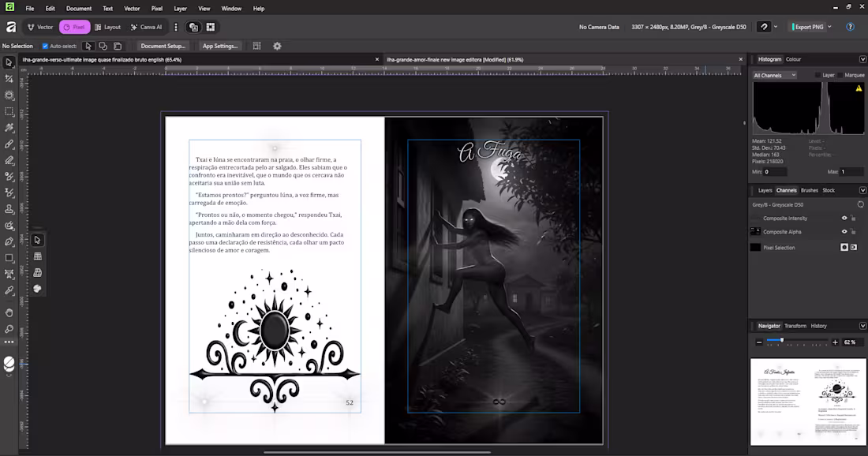Adjust the Navigator zoom slider

click(781, 342)
